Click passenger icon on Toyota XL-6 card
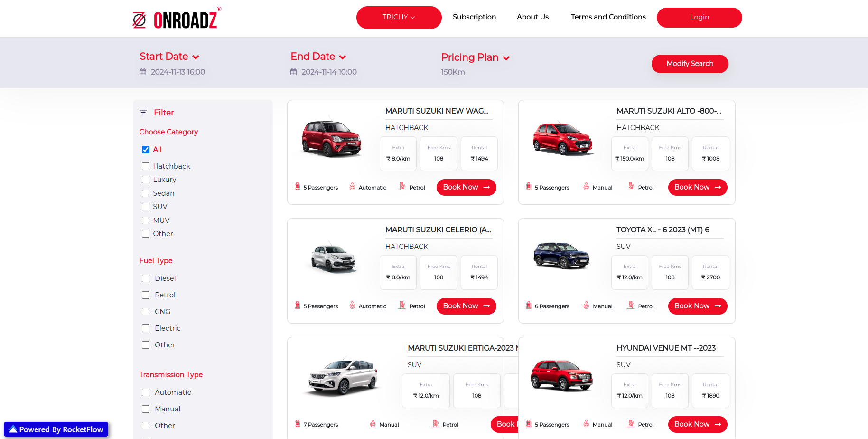The width and height of the screenshot is (868, 439). pyautogui.click(x=528, y=305)
